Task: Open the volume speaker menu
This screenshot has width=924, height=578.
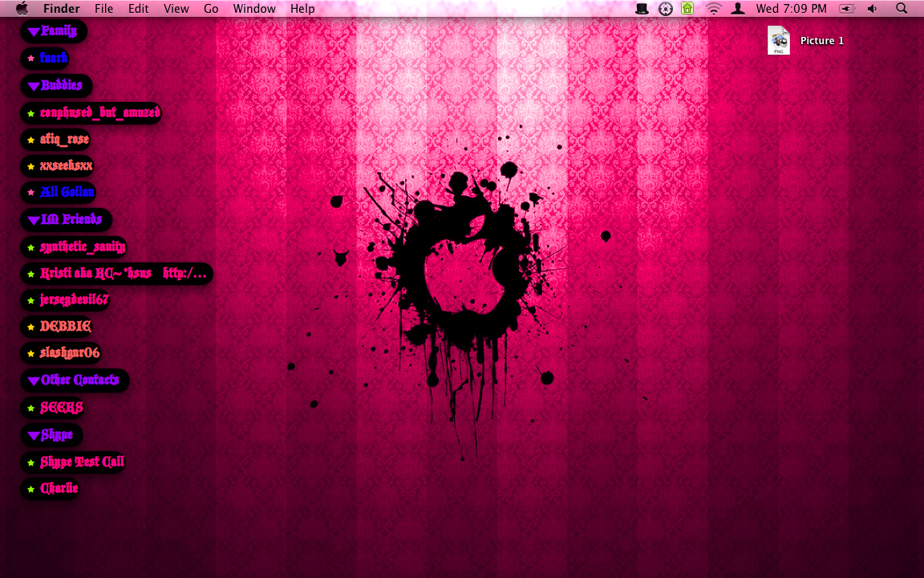Action: pyautogui.click(x=873, y=8)
